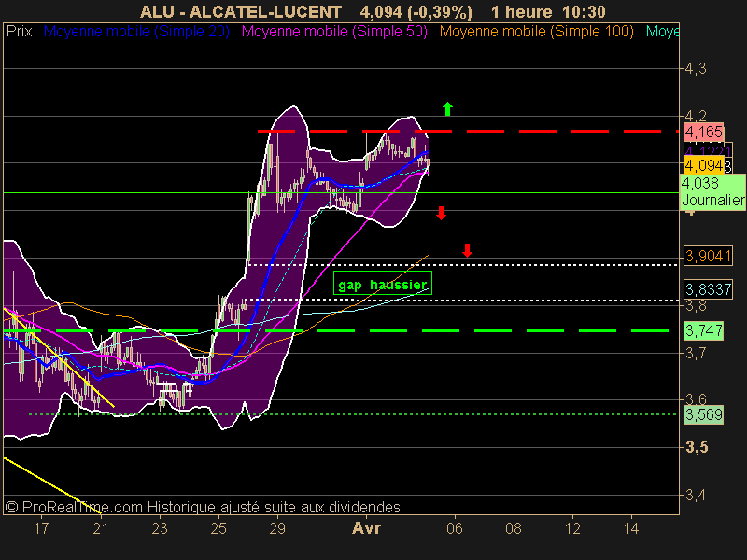Click date '25' on the time axis
This screenshot has width=747, height=560.
[218, 528]
